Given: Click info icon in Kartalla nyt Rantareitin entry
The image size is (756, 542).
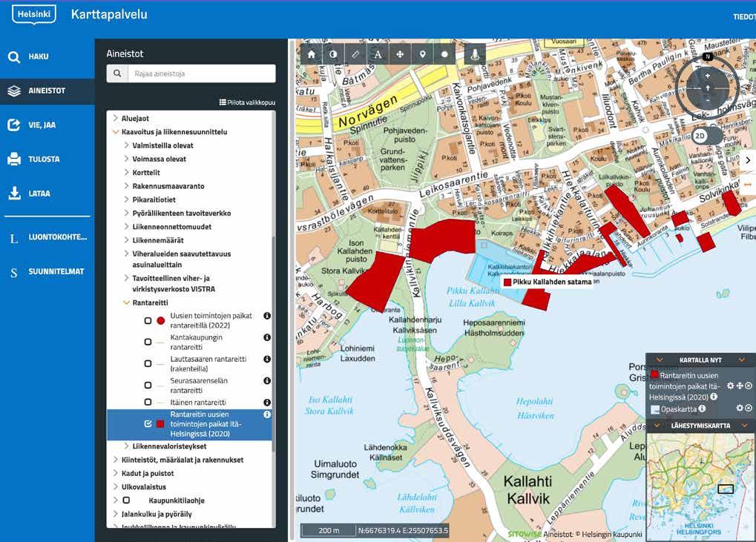Looking at the screenshot, I should [x=714, y=397].
